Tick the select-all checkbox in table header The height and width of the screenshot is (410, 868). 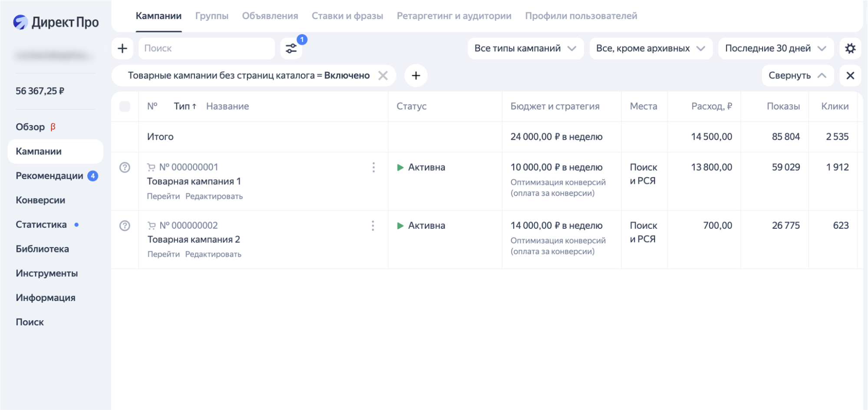click(x=125, y=106)
